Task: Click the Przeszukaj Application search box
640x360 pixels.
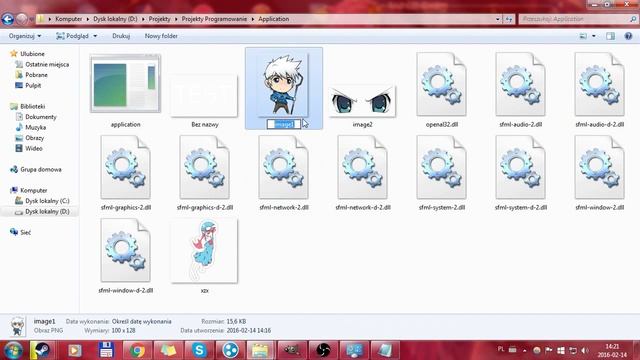Action: click(x=578, y=19)
